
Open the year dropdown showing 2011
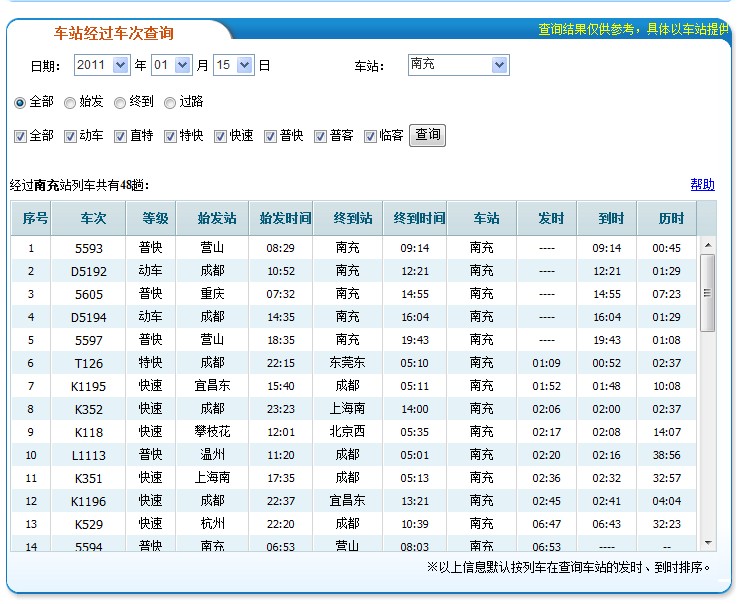point(102,65)
